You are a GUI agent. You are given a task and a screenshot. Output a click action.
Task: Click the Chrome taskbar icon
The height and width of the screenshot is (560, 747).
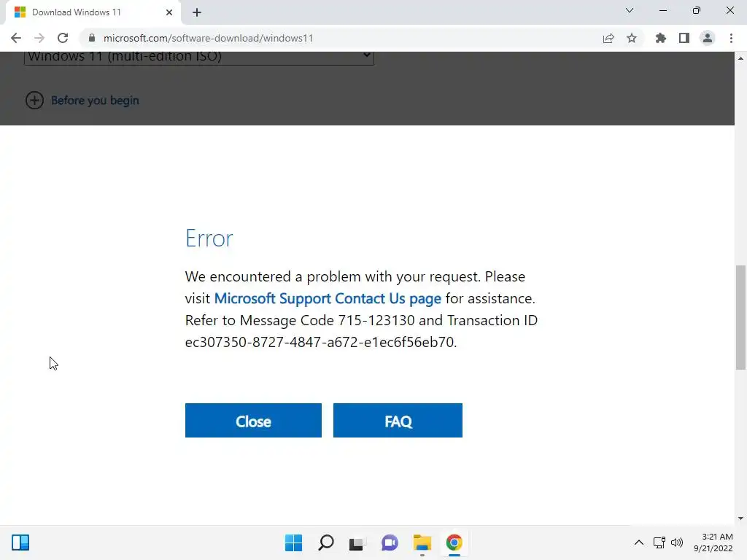[454, 542]
